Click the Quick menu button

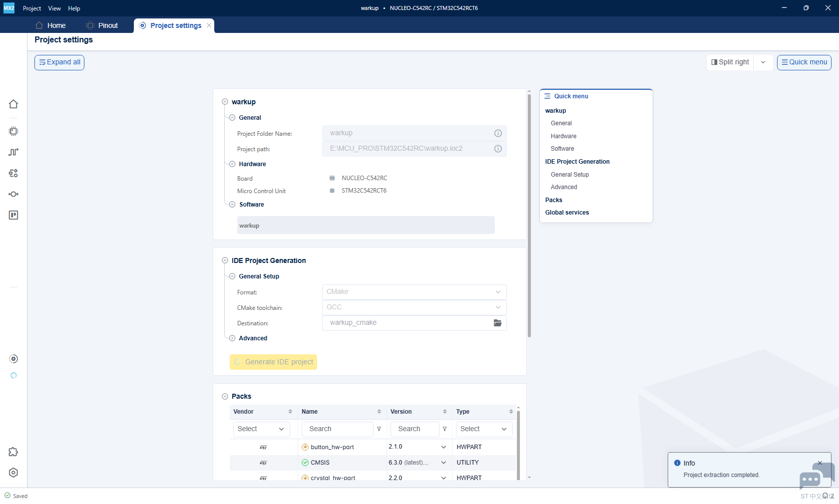pyautogui.click(x=804, y=62)
